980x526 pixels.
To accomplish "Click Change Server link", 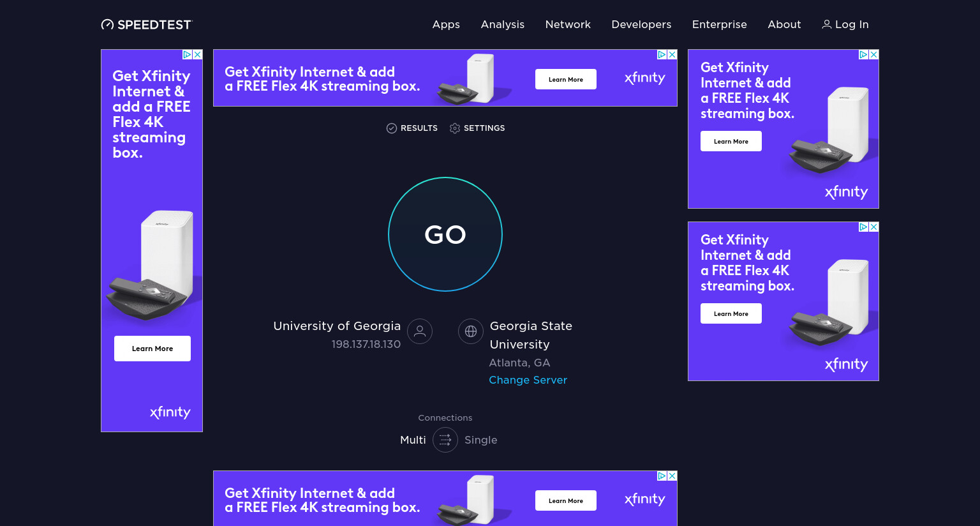I will [x=528, y=380].
